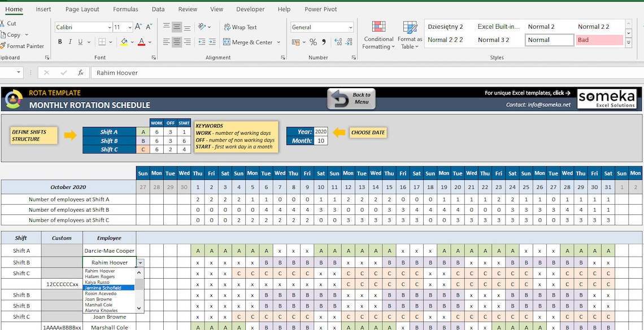The width and height of the screenshot is (644, 330).
Task: Switch to the Developer ribbon tab
Action: pyautogui.click(x=250, y=9)
